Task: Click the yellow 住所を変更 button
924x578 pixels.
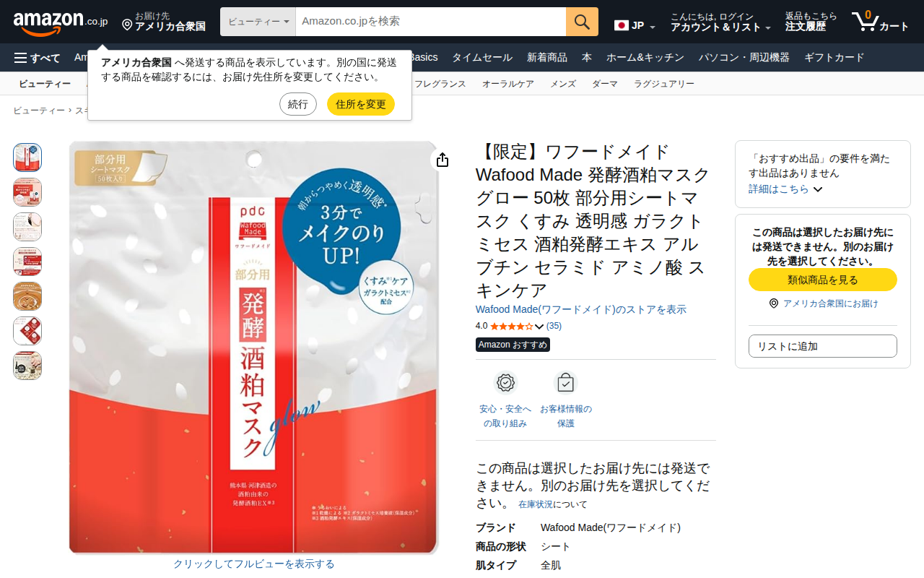Action: (361, 104)
